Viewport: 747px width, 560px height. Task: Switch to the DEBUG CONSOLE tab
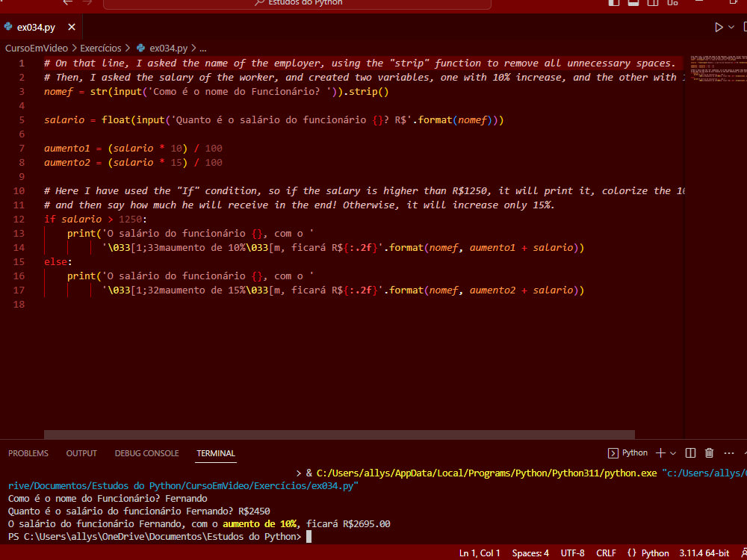146,453
